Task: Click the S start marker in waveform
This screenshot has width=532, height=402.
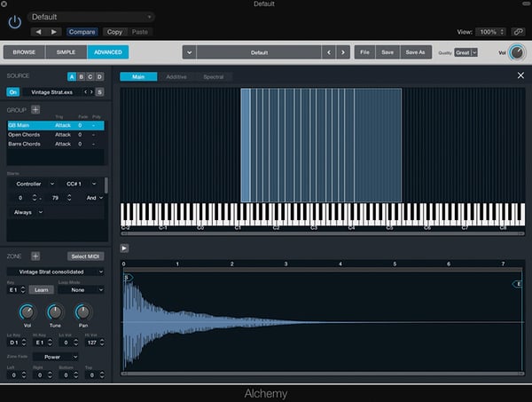Action: (128, 278)
